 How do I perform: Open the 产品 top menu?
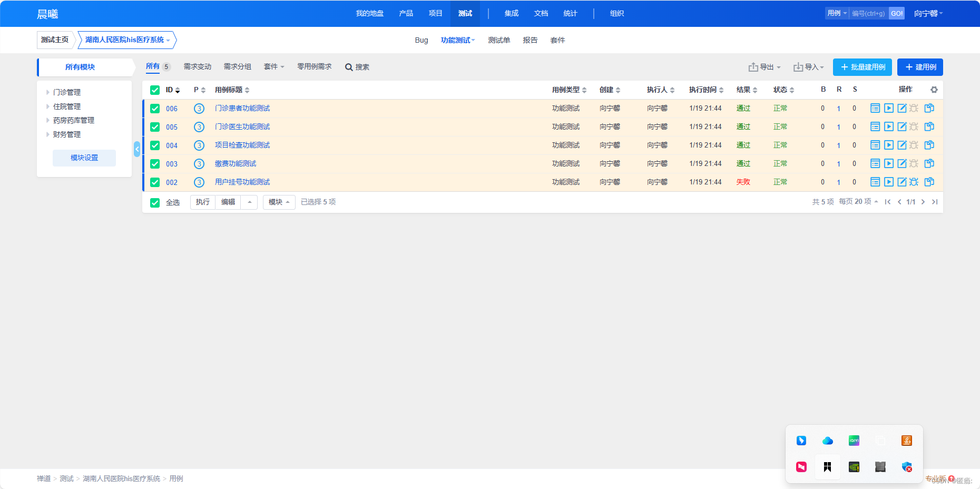[406, 13]
